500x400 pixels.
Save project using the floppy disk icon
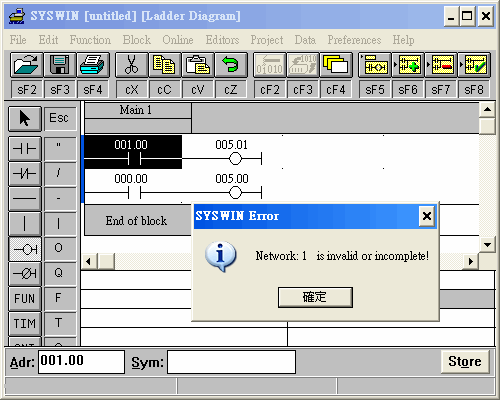tap(60, 65)
